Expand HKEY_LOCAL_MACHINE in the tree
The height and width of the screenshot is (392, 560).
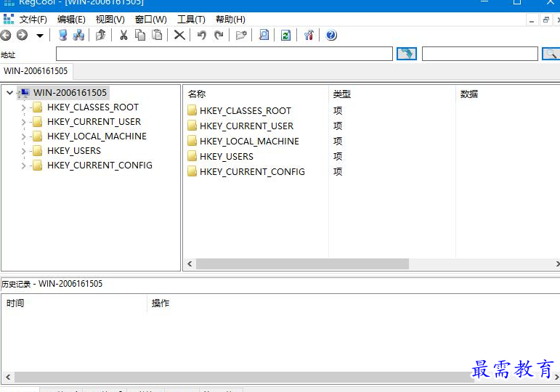[23, 136]
